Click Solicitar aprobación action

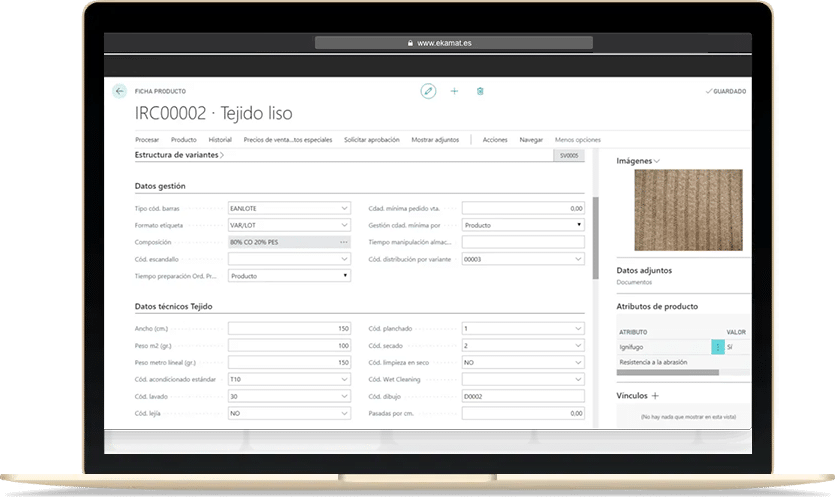coord(371,139)
